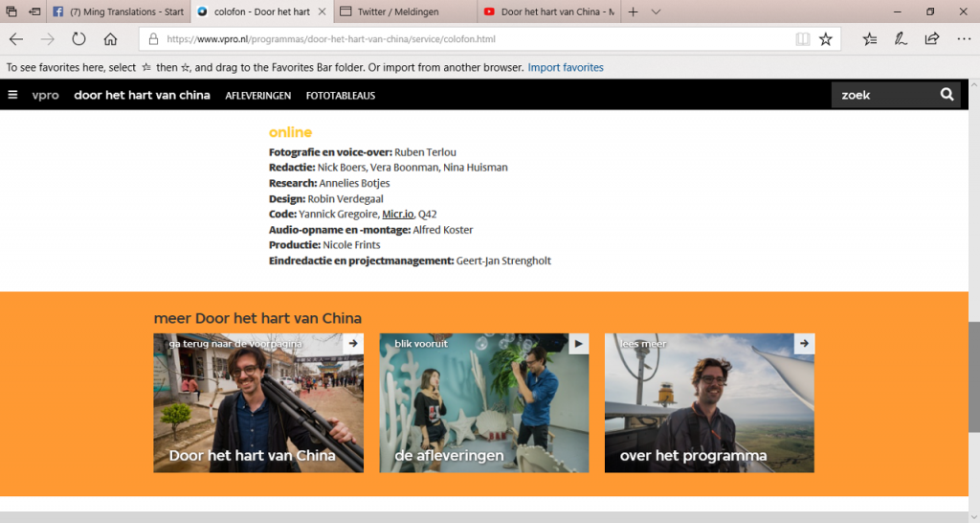This screenshot has height=523, width=980.
Task: Open the AFLEVERINGEN menu item
Action: (258, 96)
